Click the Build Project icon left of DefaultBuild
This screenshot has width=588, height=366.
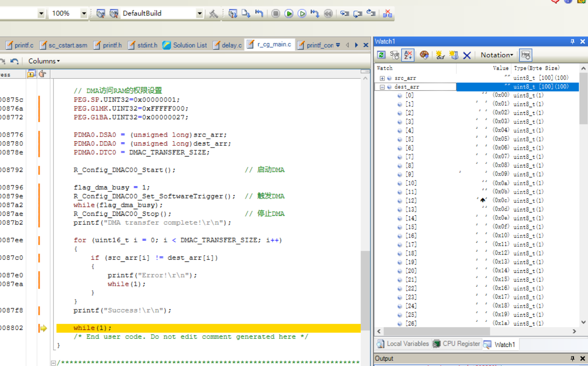click(x=100, y=14)
